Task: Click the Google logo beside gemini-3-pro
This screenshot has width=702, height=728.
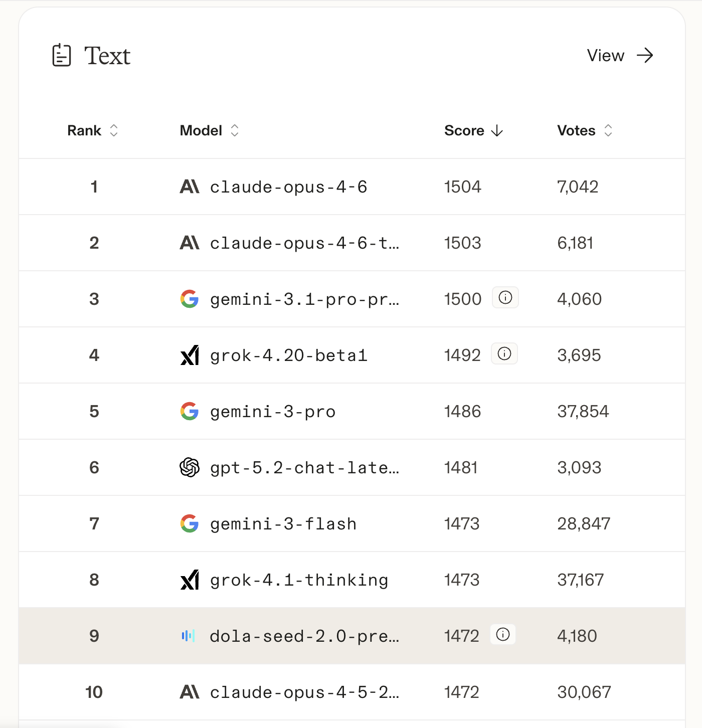Action: (190, 412)
